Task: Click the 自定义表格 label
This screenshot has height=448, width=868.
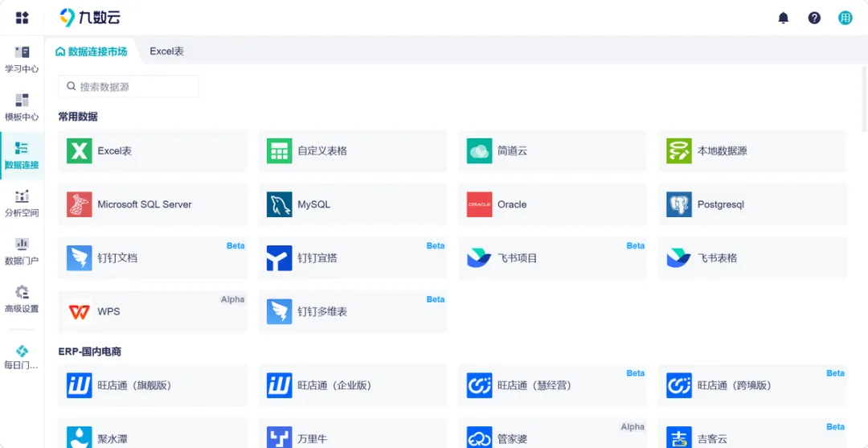Action: pyautogui.click(x=322, y=150)
